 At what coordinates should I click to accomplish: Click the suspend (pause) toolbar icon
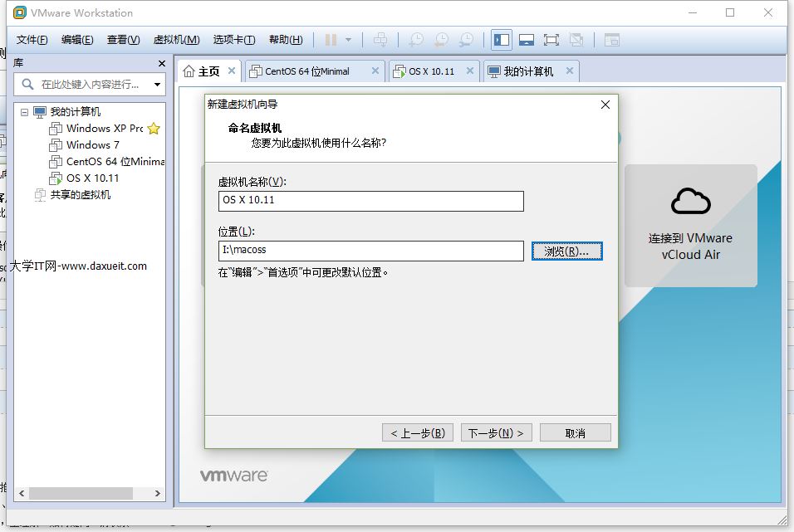pyautogui.click(x=331, y=40)
